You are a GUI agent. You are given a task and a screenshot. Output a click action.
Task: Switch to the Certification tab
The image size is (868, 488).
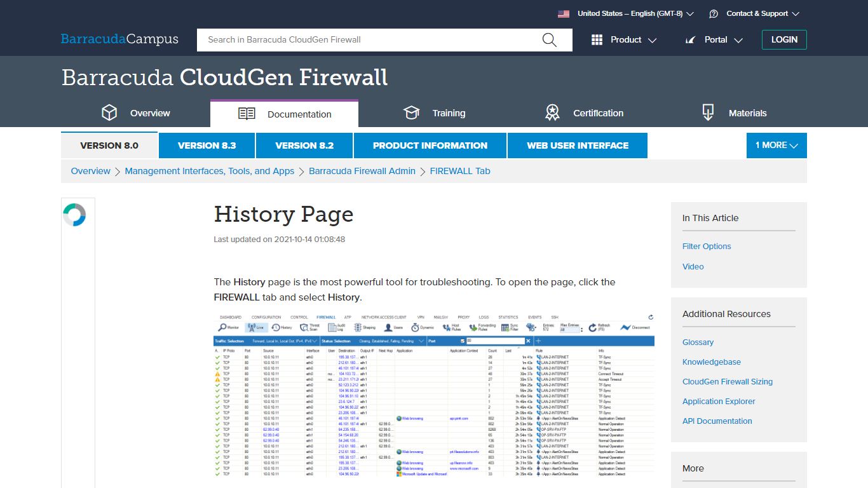click(584, 113)
